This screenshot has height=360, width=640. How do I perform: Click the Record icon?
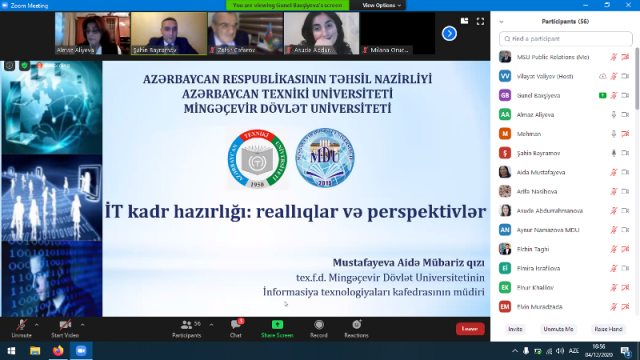point(319,325)
